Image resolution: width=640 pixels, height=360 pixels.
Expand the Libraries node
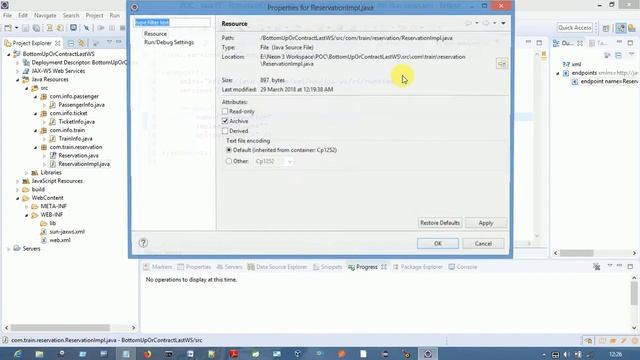click(27, 173)
